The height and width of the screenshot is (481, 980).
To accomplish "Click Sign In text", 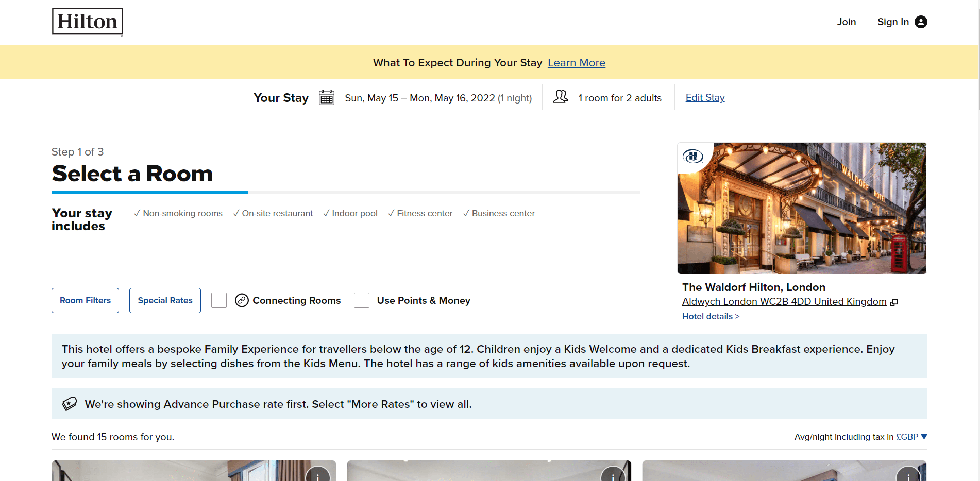I will [893, 22].
